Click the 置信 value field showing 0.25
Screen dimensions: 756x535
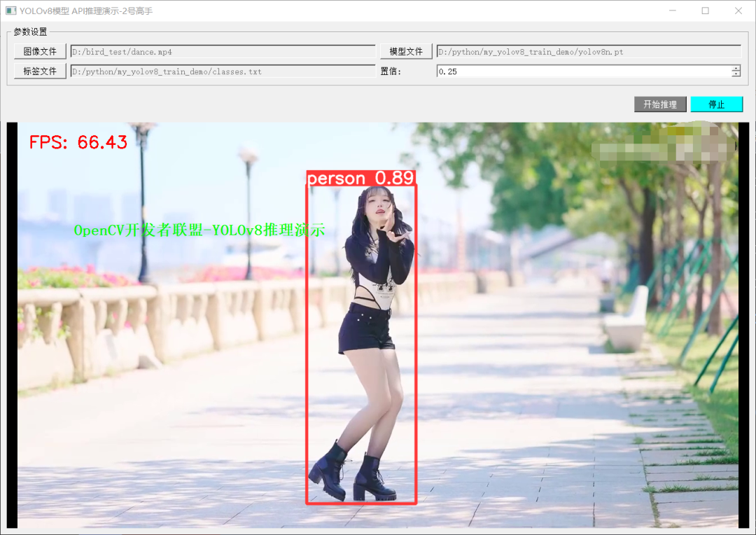[582, 71]
